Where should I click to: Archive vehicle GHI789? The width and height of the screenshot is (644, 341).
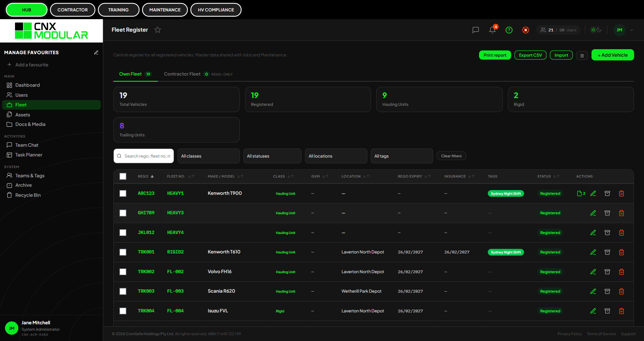pos(607,213)
